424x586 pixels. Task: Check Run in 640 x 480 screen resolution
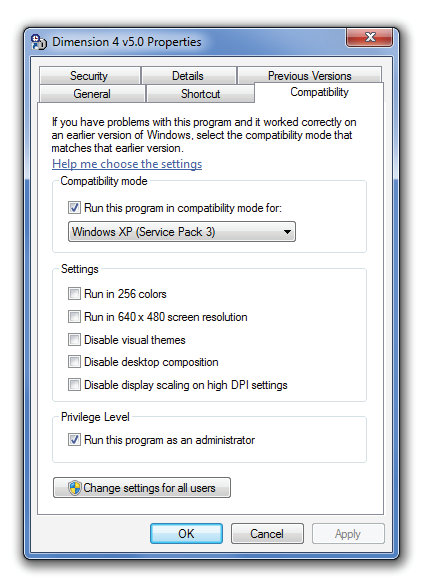(74, 317)
